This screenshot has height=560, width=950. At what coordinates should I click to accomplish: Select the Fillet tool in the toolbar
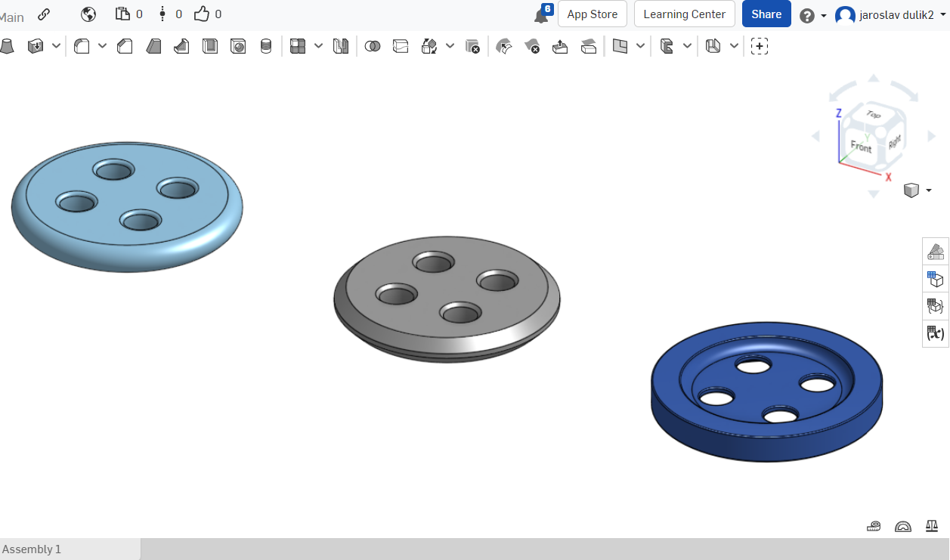click(81, 46)
